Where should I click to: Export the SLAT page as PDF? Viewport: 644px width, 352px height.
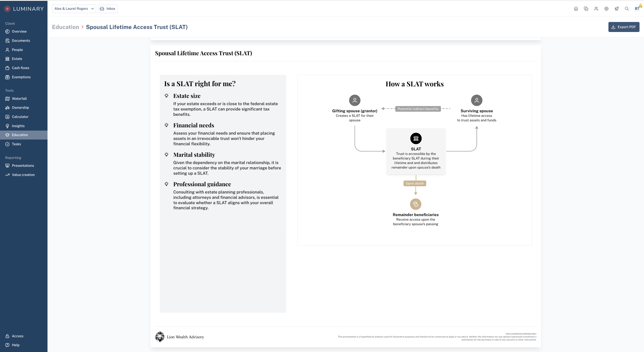point(624,27)
